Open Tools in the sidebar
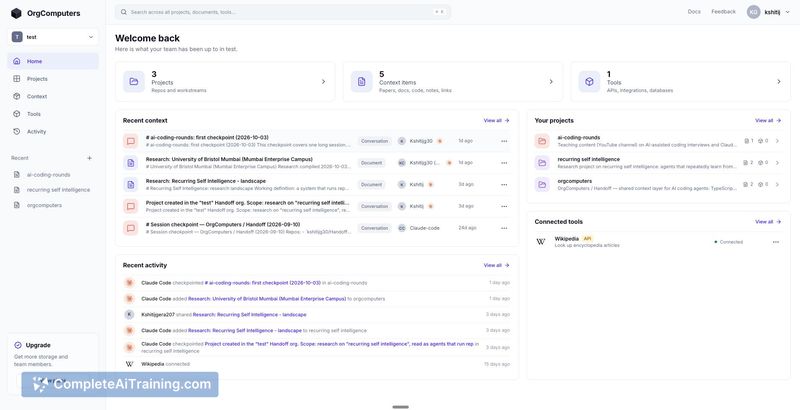The height and width of the screenshot is (410, 800). [53, 114]
